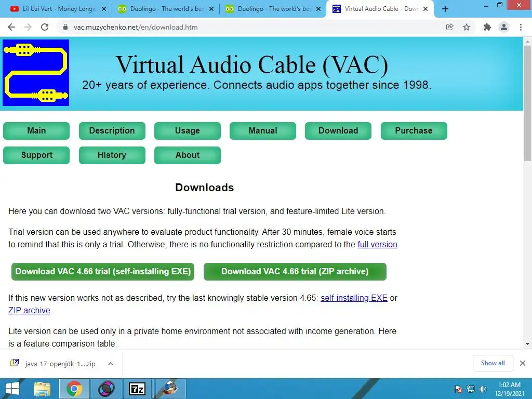Image resolution: width=532 pixels, height=399 pixels.
Task: Open the Download page button
Action: pos(338,130)
